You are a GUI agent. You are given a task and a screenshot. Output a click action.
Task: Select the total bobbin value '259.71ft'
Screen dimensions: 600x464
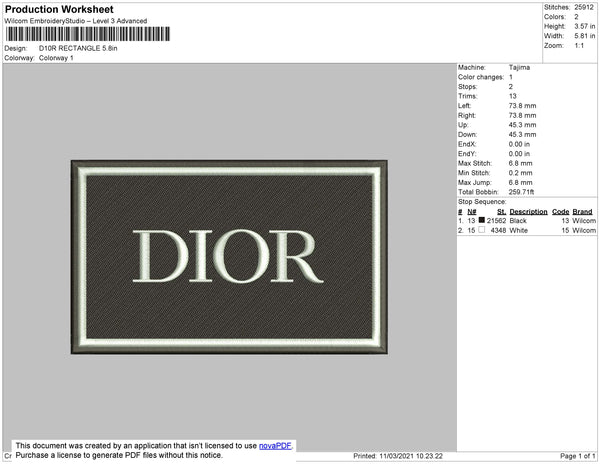pos(521,192)
